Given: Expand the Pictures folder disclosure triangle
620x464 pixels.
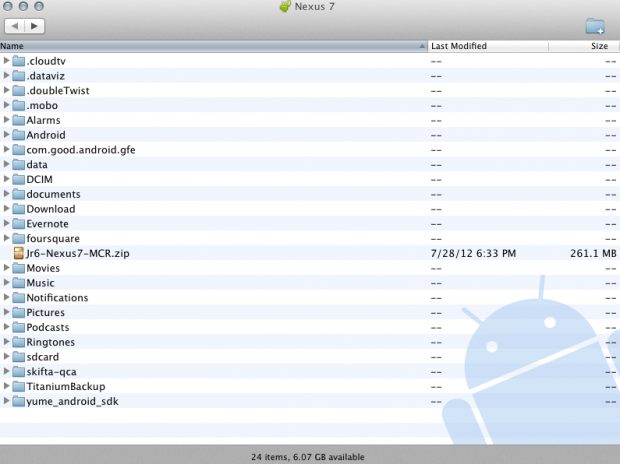Looking at the screenshot, I should (x=7, y=312).
